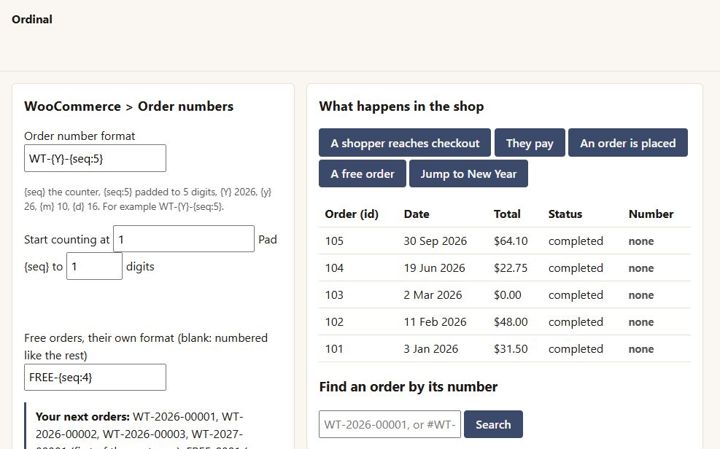
Task: Click 'An order is placed' button
Action: coord(628,143)
